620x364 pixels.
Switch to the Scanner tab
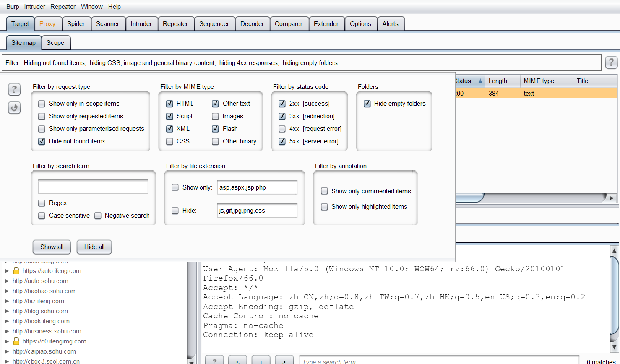pyautogui.click(x=107, y=24)
